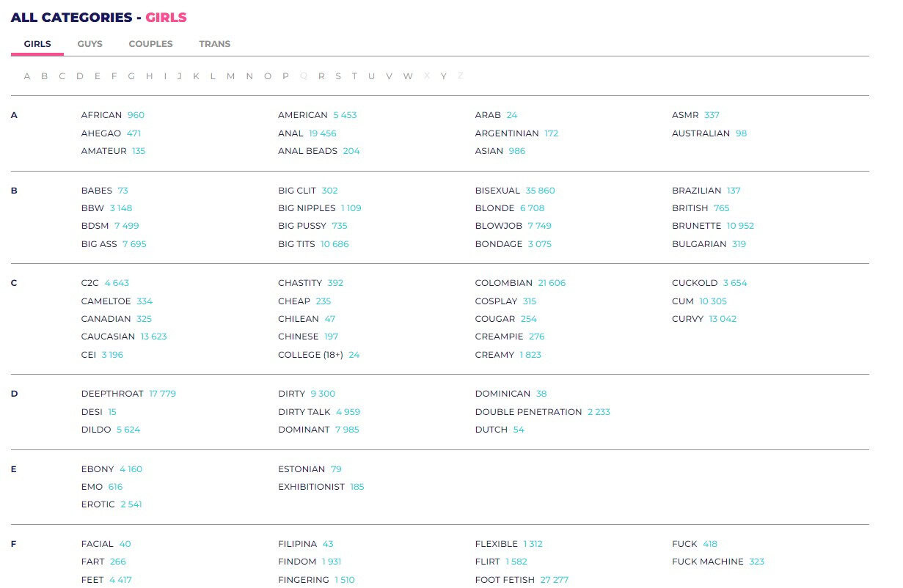Select letter K in the alphabet index
Image resolution: width=903 pixels, height=588 pixels.
196,76
